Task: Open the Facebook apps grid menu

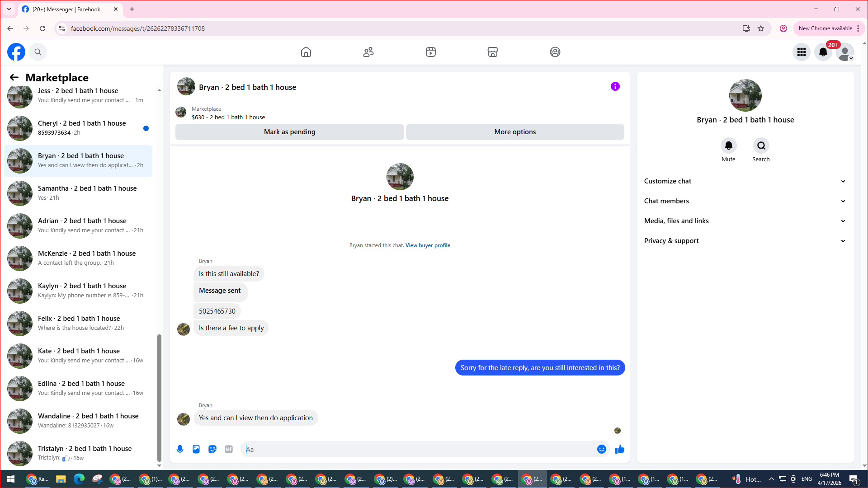Action: coord(802,52)
